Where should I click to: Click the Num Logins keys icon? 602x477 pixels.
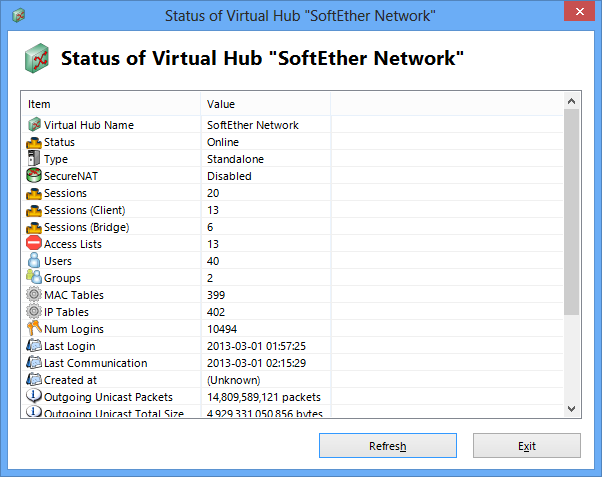click(x=34, y=329)
